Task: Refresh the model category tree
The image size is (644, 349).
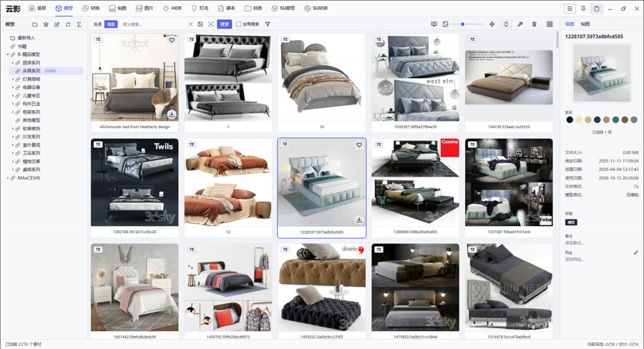Action: (x=68, y=24)
